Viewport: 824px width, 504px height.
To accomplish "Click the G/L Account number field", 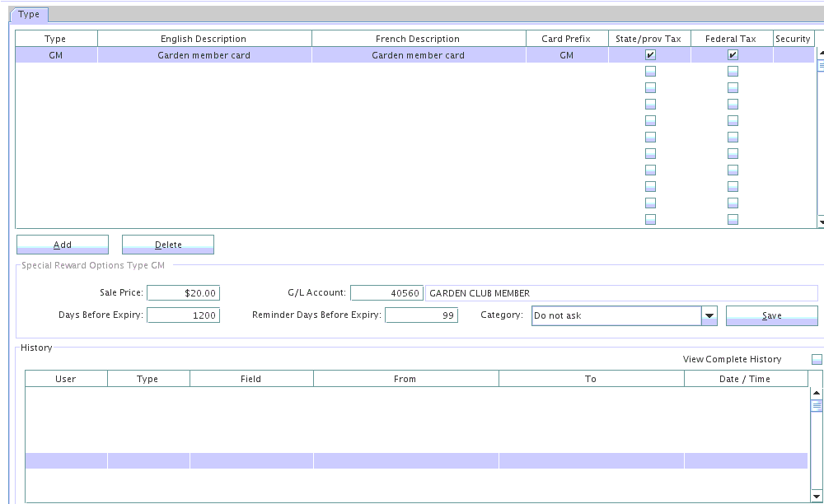I will [x=386, y=293].
